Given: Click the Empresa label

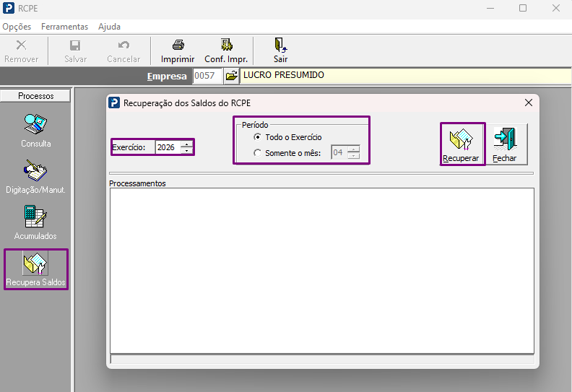Looking at the screenshot, I should tap(167, 77).
